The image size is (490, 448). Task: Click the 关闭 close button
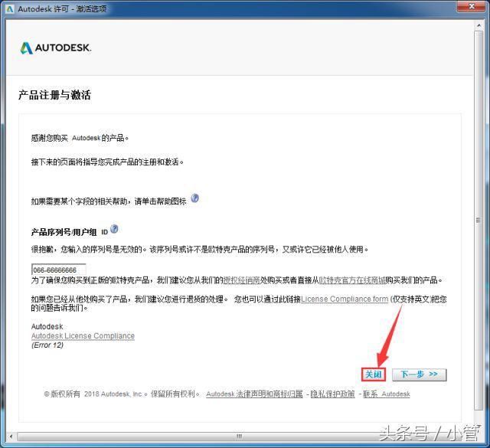(373, 374)
